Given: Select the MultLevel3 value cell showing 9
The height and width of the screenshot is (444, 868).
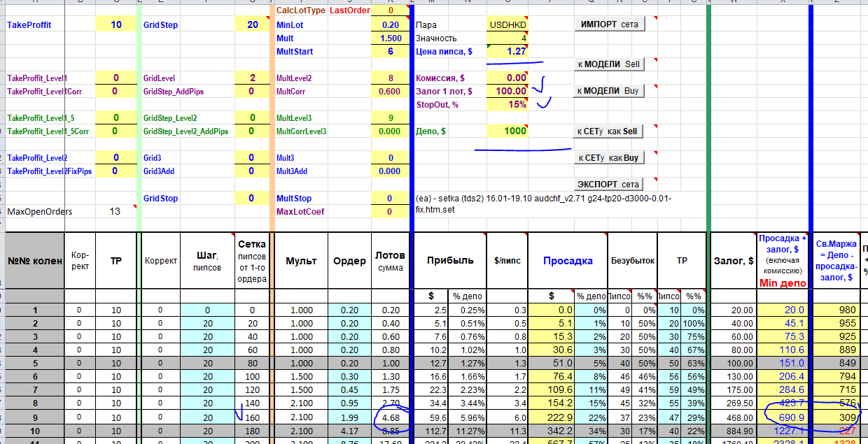Looking at the screenshot, I should pyautogui.click(x=390, y=118).
